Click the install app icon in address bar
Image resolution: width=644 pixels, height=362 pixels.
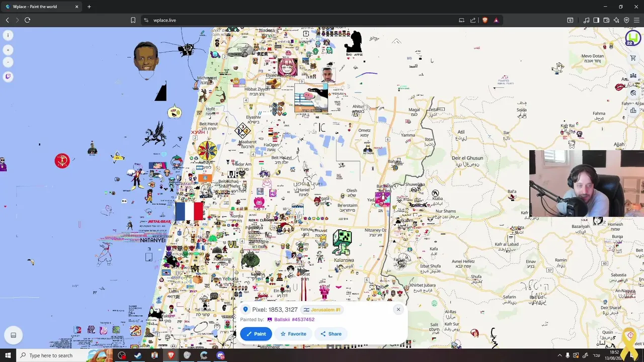(x=461, y=20)
